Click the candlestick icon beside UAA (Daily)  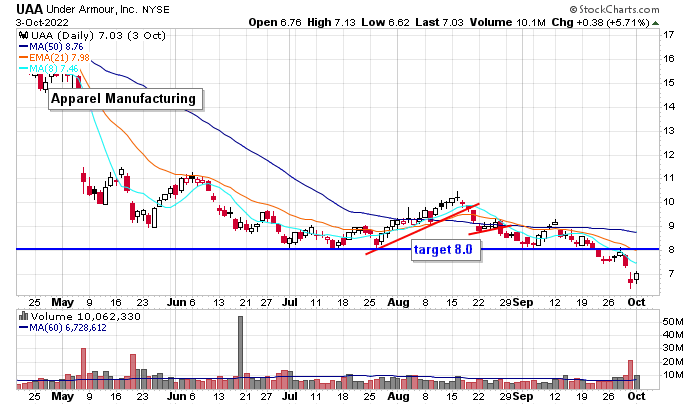point(24,35)
